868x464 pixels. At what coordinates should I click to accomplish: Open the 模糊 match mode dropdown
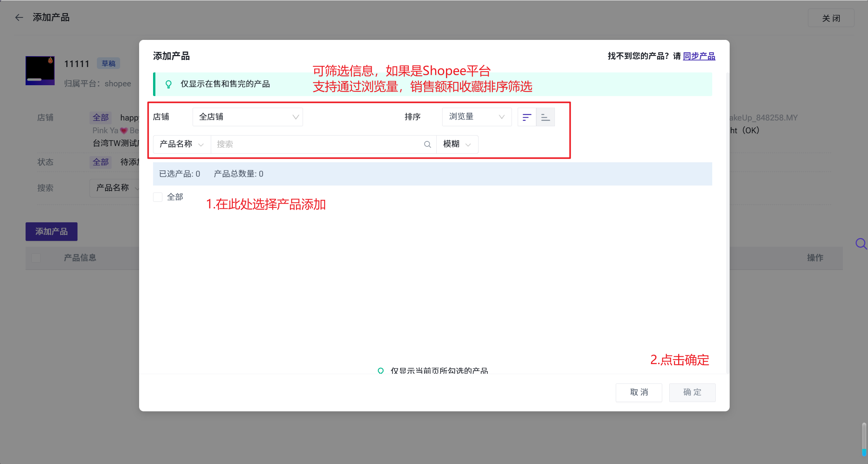click(x=457, y=144)
